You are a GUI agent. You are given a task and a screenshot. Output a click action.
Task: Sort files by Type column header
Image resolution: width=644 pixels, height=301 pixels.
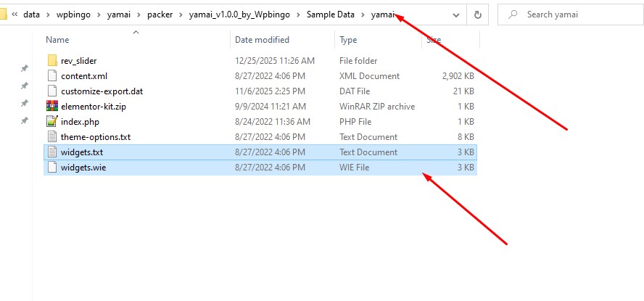click(x=349, y=40)
